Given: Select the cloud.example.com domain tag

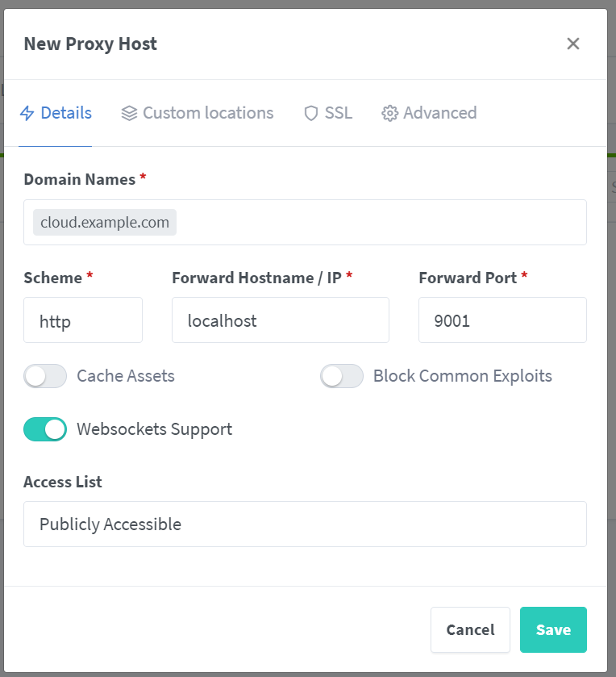Looking at the screenshot, I should (x=105, y=223).
